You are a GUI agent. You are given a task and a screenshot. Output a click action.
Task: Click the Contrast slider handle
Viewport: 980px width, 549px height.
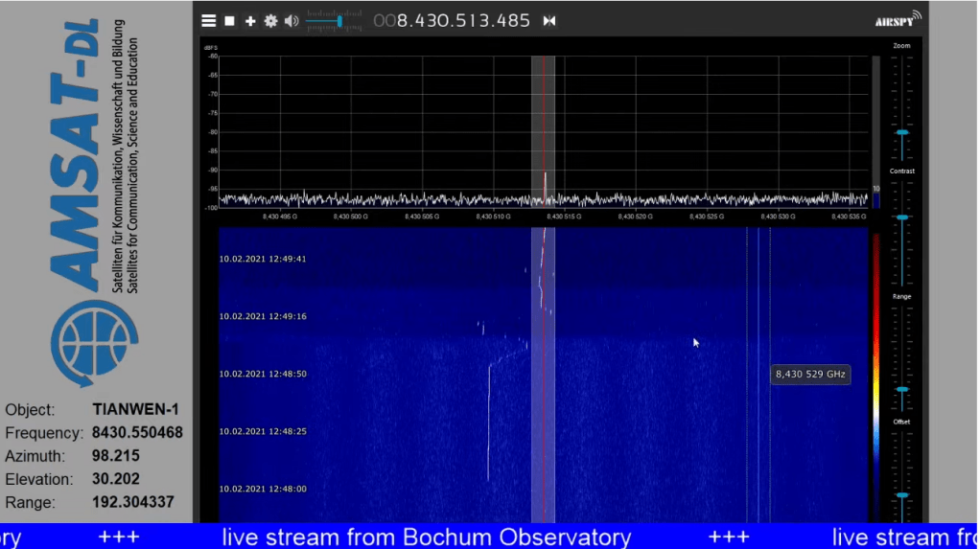pyautogui.click(x=902, y=217)
